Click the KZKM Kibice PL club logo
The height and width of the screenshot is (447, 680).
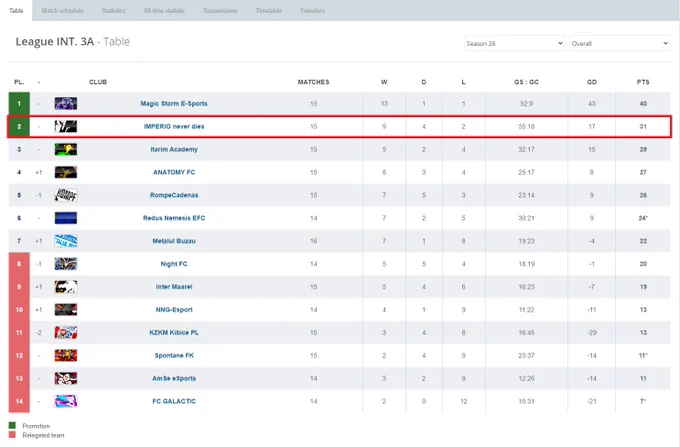(x=66, y=333)
